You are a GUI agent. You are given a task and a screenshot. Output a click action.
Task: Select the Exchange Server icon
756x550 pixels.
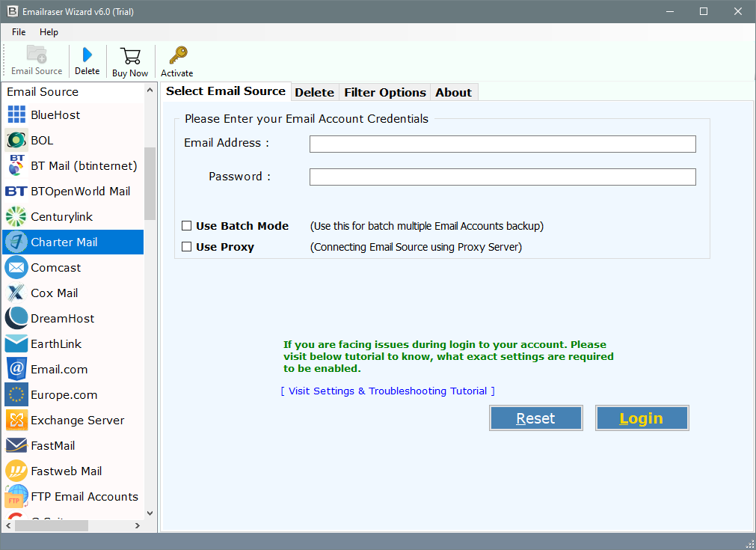pos(16,421)
